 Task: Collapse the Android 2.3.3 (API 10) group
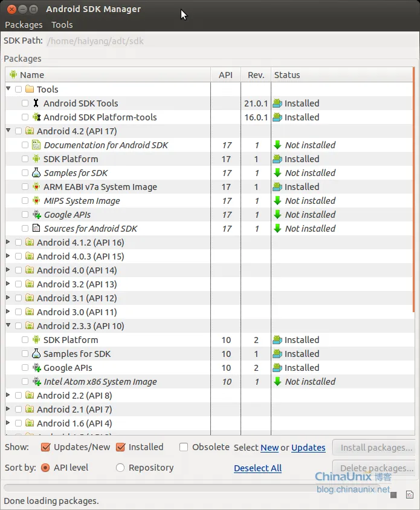(x=8, y=325)
